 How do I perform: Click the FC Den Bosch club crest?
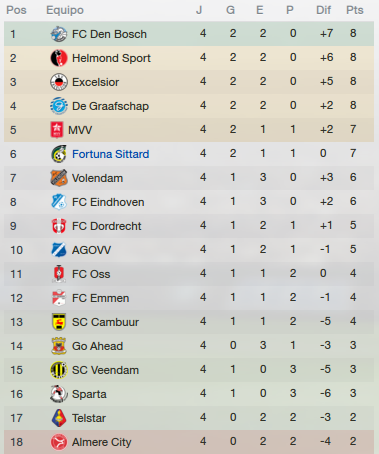coord(59,34)
